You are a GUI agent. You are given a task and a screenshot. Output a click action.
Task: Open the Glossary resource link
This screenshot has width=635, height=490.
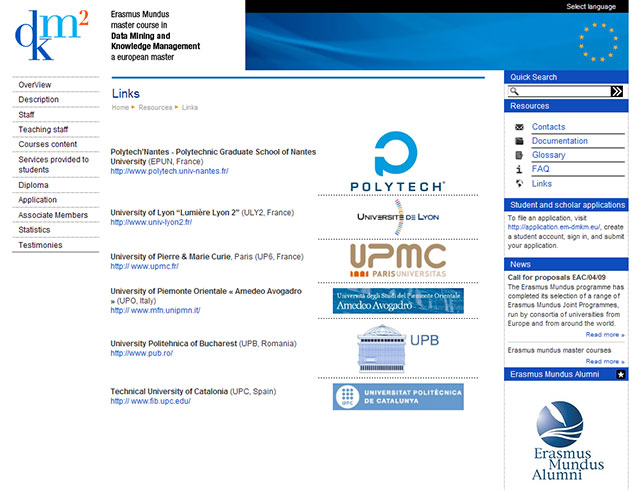548,155
